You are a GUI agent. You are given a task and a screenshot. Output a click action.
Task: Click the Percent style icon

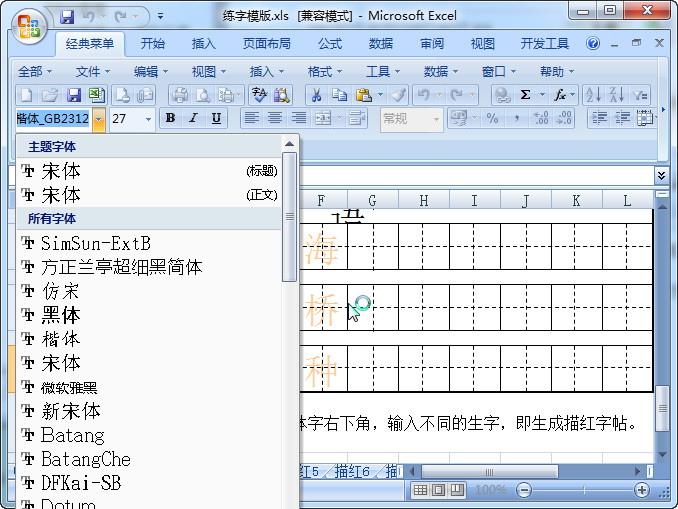(492, 118)
